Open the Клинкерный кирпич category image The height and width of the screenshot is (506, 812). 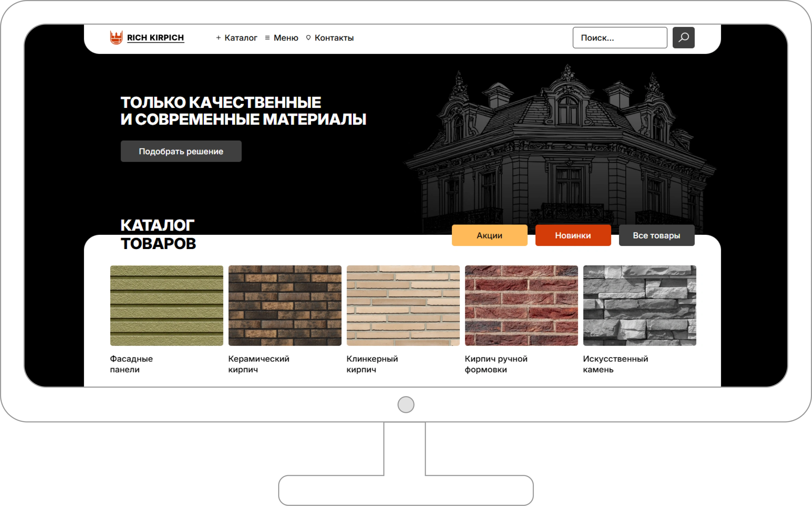(403, 305)
